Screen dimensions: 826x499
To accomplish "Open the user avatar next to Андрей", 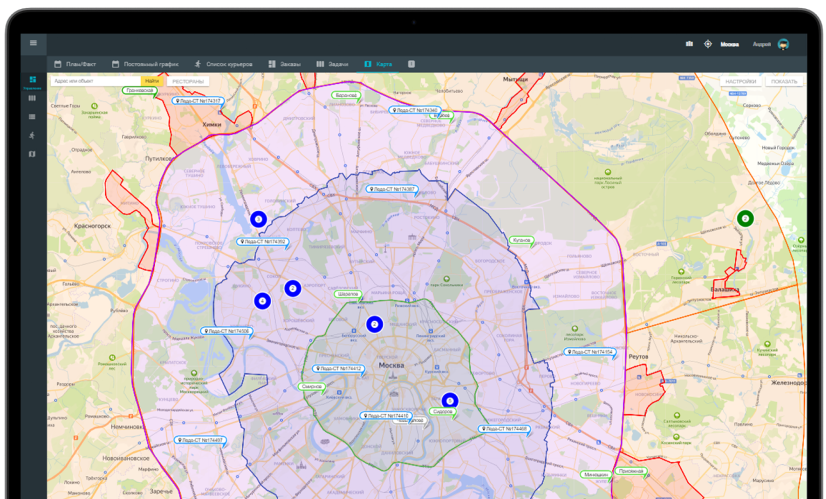I will pyautogui.click(x=783, y=44).
